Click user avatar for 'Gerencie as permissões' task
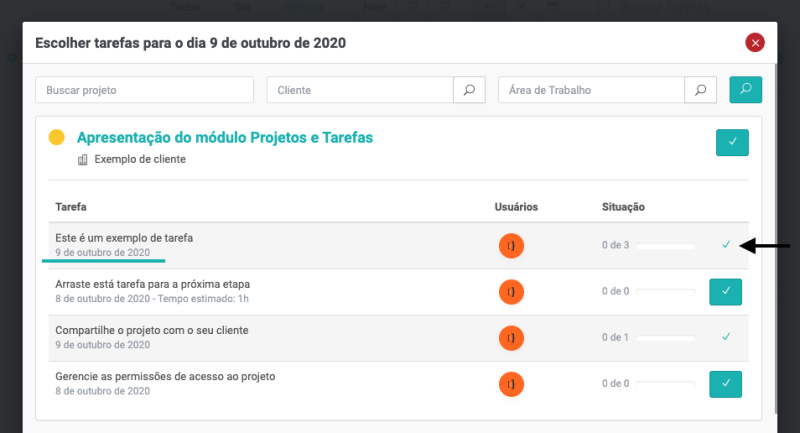Viewport: 800px width, 433px height. (512, 384)
